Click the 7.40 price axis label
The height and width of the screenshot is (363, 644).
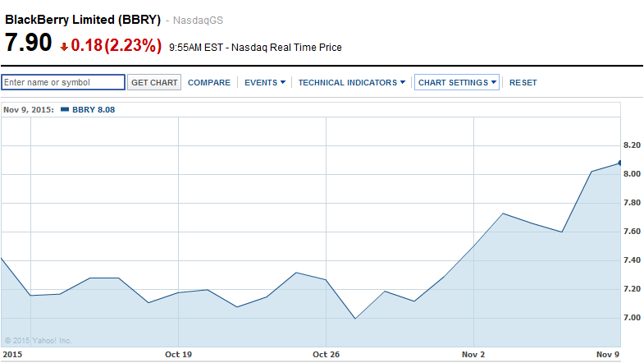(632, 260)
